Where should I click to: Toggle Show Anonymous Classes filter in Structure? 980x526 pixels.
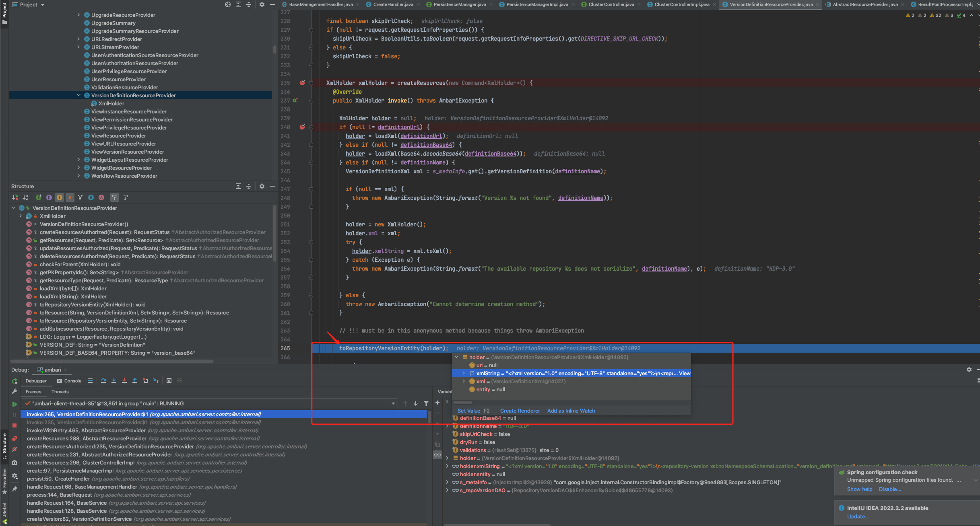[x=91, y=197]
